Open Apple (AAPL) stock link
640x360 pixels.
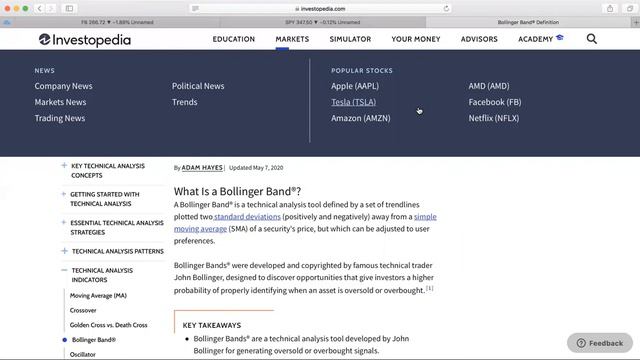pos(355,86)
